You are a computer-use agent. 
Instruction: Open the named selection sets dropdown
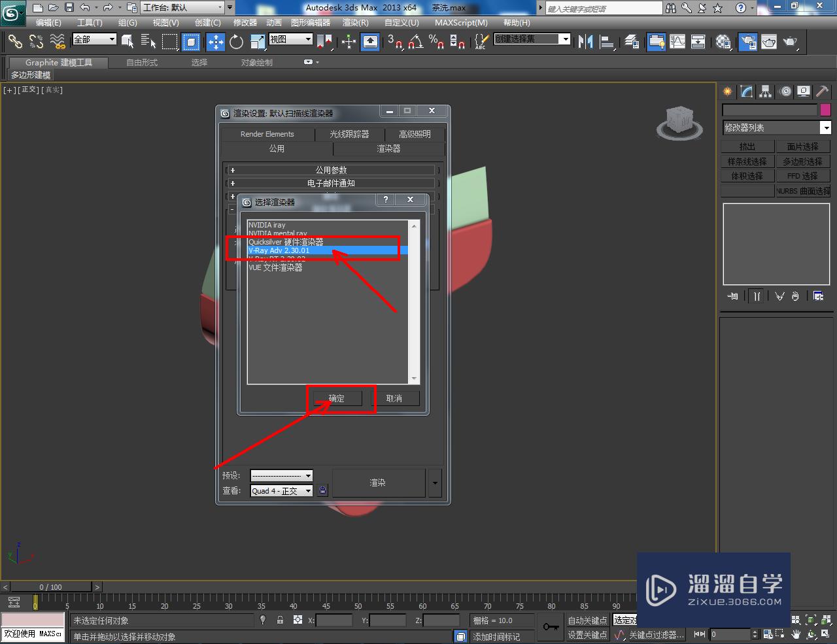532,39
